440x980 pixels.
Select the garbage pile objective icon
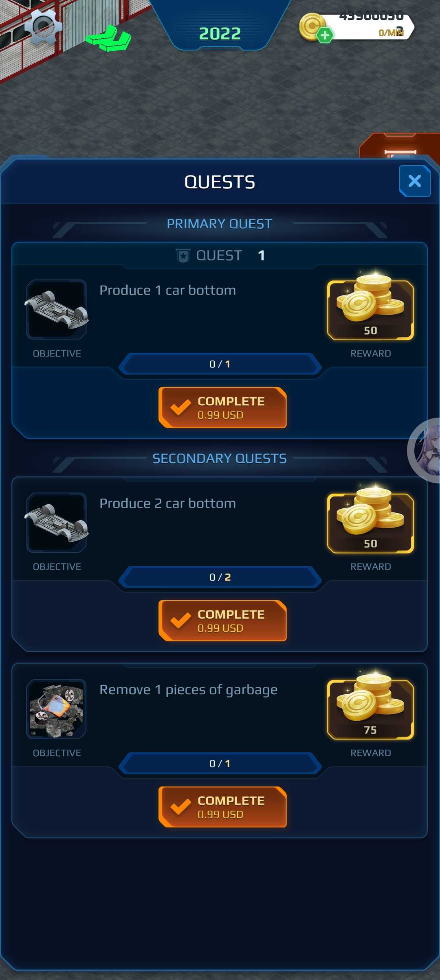(57, 709)
